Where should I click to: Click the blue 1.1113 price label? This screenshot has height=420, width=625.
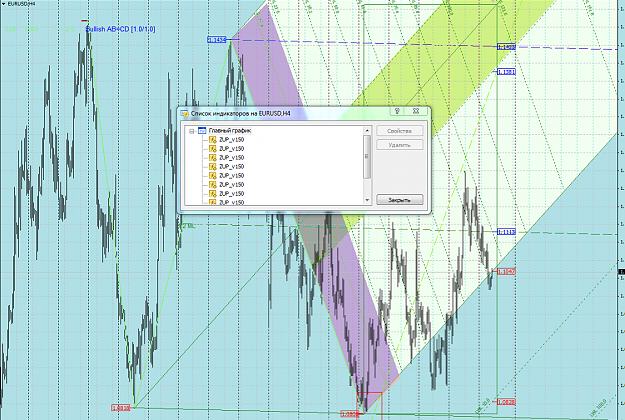[x=506, y=232]
